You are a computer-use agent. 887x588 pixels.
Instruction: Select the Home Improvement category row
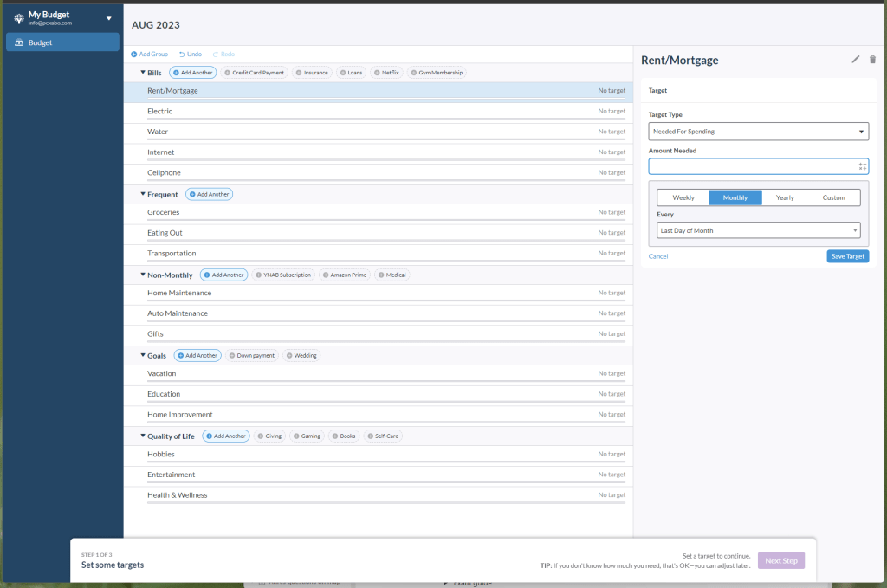click(379, 417)
